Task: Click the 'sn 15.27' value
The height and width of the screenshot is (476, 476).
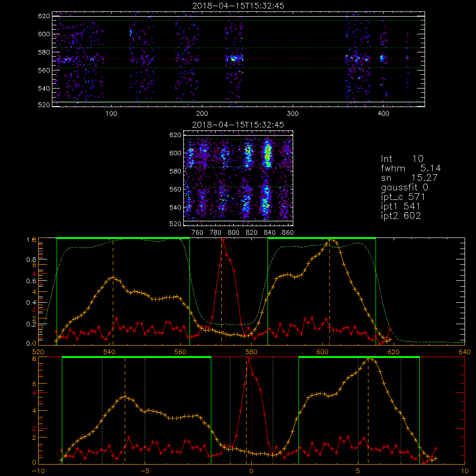Action: click(409, 178)
